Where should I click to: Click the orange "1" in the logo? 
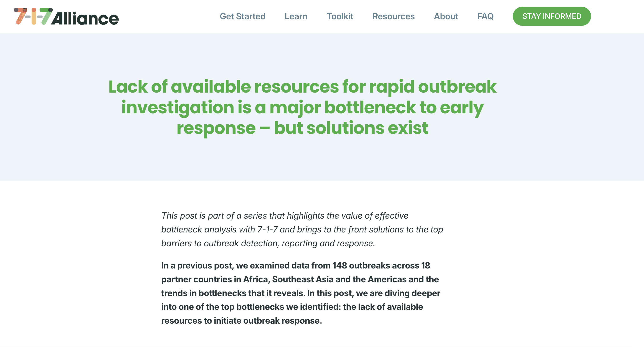[34, 16]
